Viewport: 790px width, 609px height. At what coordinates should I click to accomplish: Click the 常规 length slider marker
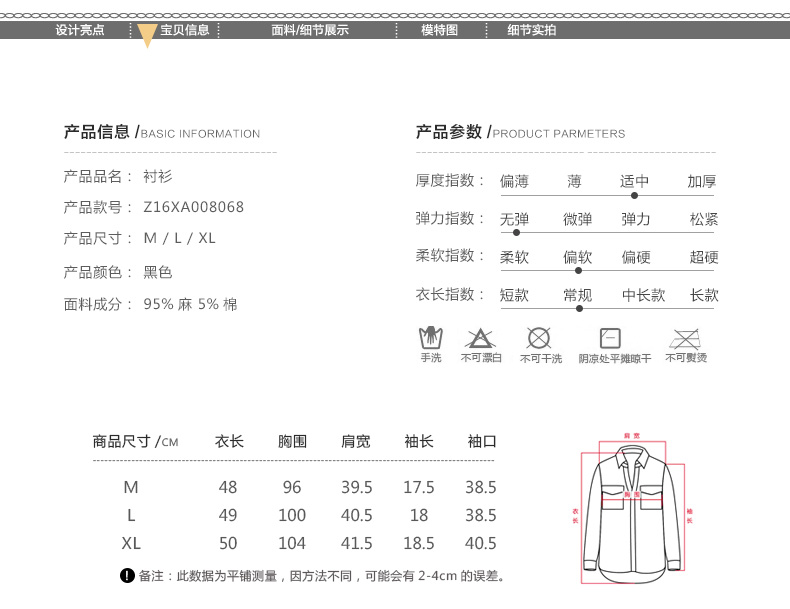coord(578,309)
